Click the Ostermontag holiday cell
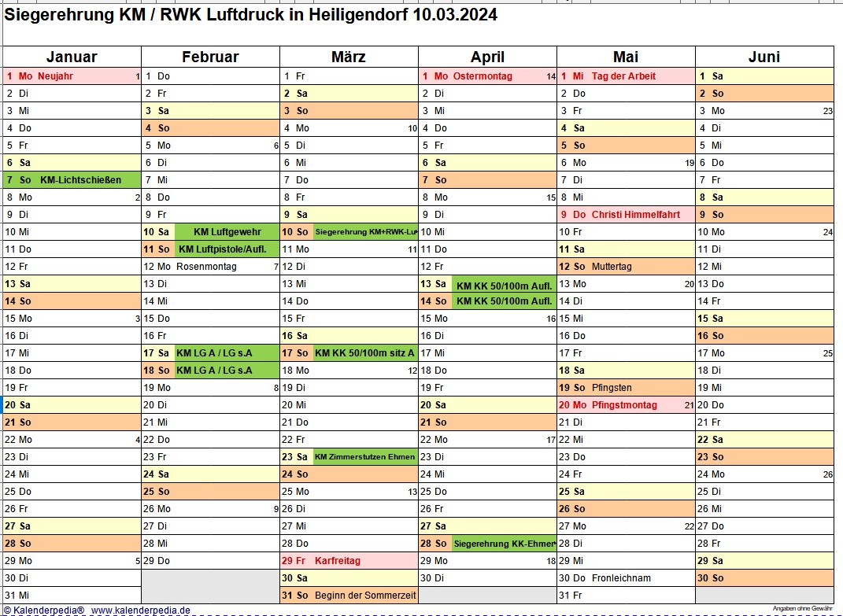This screenshot has width=843, height=616. [x=483, y=76]
